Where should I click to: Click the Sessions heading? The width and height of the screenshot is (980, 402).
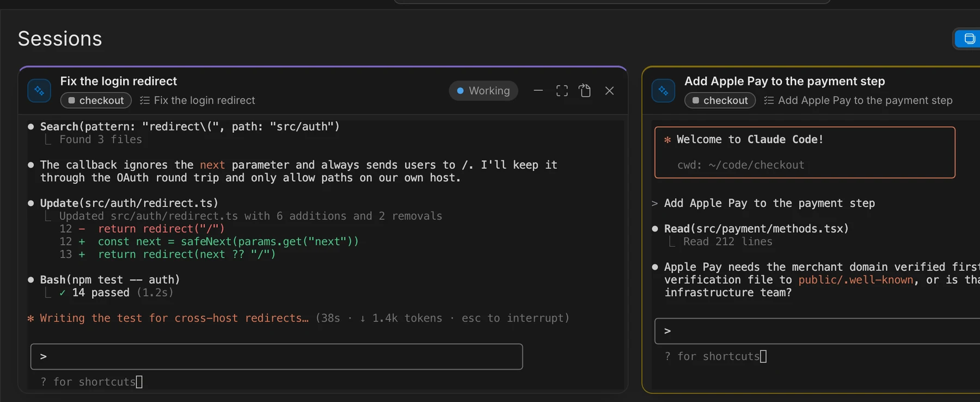[x=60, y=39]
